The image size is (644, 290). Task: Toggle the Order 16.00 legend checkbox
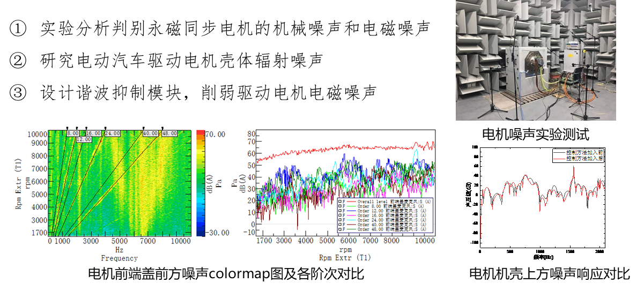click(x=340, y=215)
